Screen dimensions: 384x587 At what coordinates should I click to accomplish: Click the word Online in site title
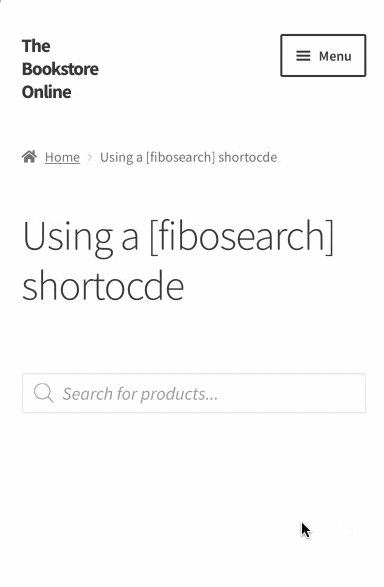[x=46, y=92]
